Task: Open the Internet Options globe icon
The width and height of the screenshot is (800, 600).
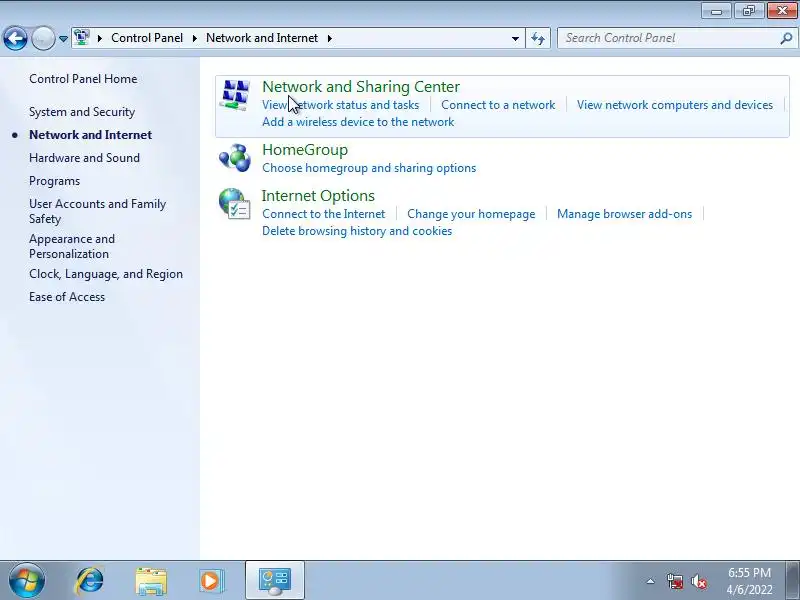Action: [235, 204]
